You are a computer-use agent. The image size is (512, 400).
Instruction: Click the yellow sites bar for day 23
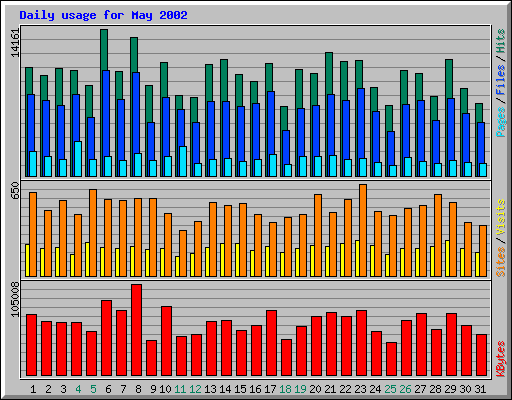coord(357,258)
